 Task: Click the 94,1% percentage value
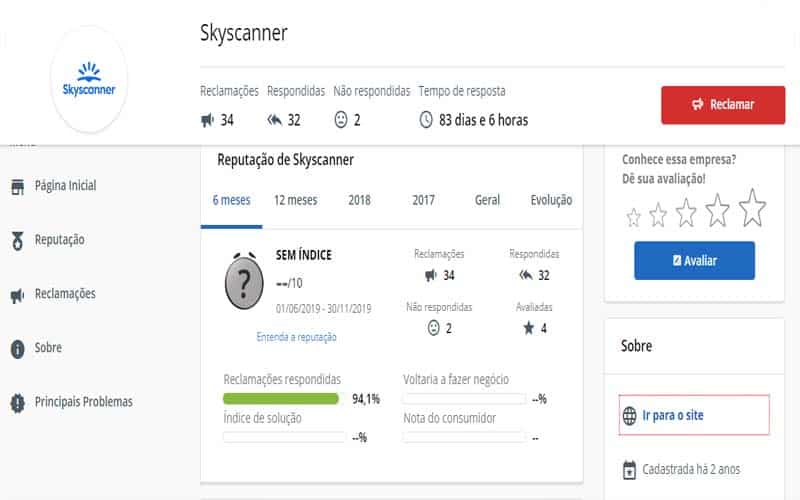coord(366,399)
